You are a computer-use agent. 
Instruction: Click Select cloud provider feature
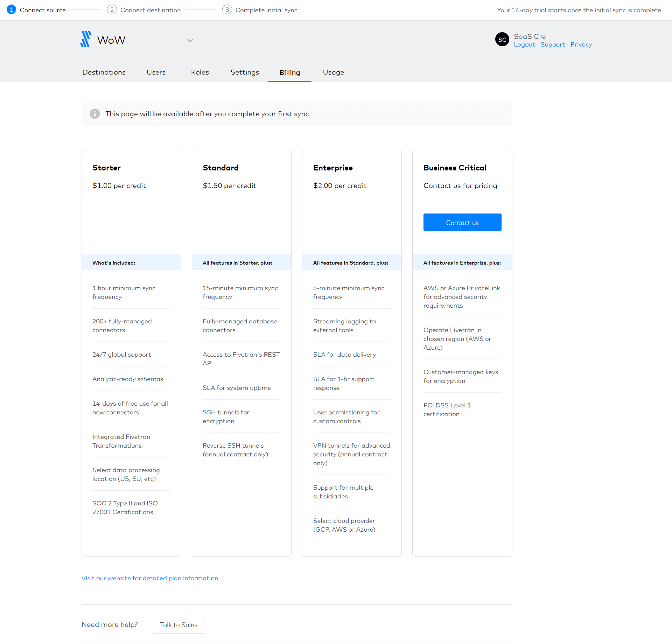point(344,525)
